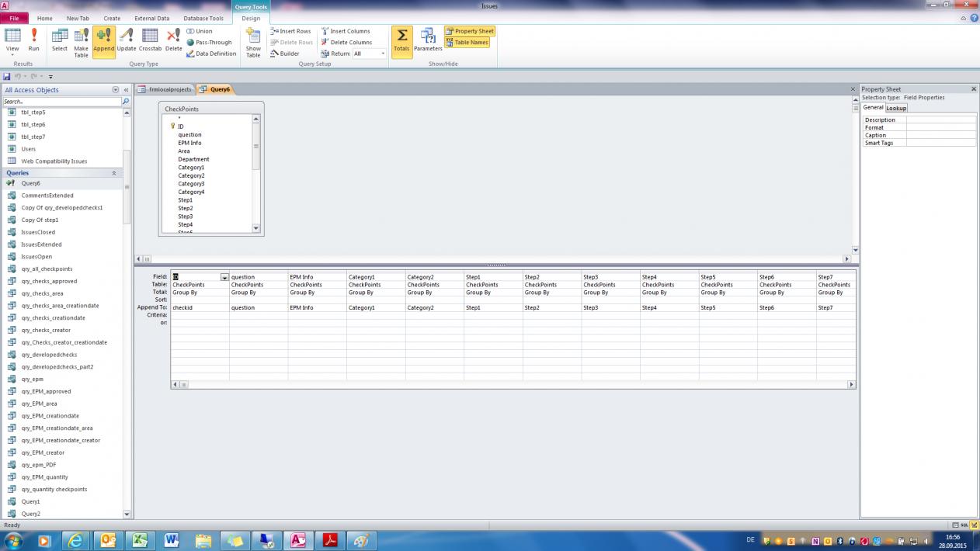Expand the ID field dropdown arrow

click(x=224, y=277)
